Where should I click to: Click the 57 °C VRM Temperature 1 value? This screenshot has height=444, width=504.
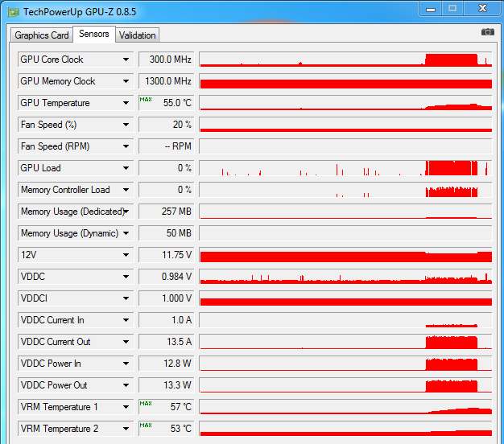click(x=167, y=407)
